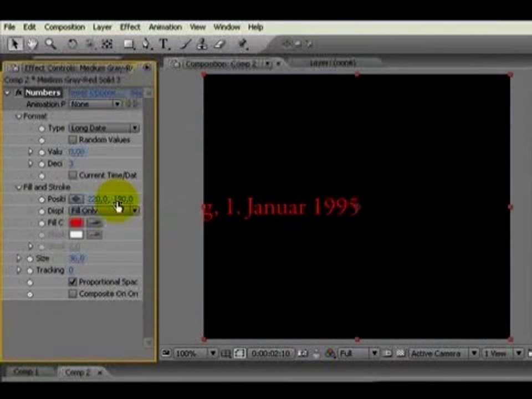Take a snapshot with the camera icon
The image size is (532, 399).
click(x=303, y=354)
